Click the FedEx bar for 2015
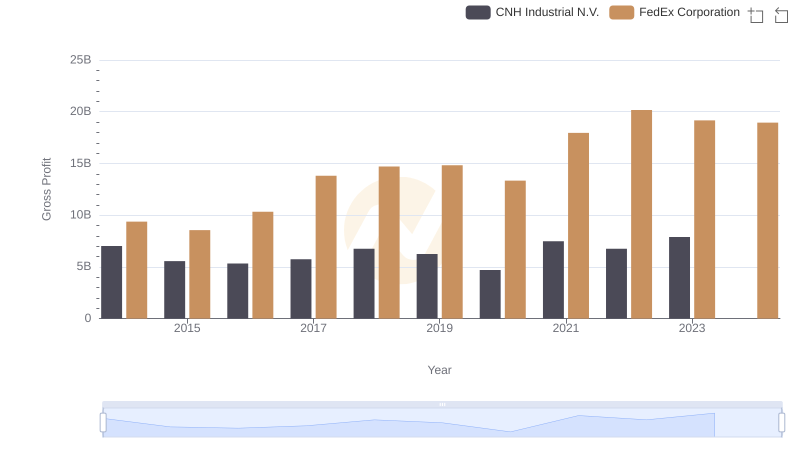 199,274
